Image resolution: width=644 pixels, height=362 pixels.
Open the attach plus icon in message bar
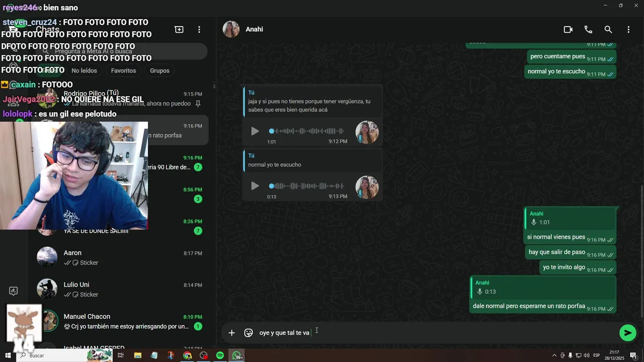coord(231,333)
